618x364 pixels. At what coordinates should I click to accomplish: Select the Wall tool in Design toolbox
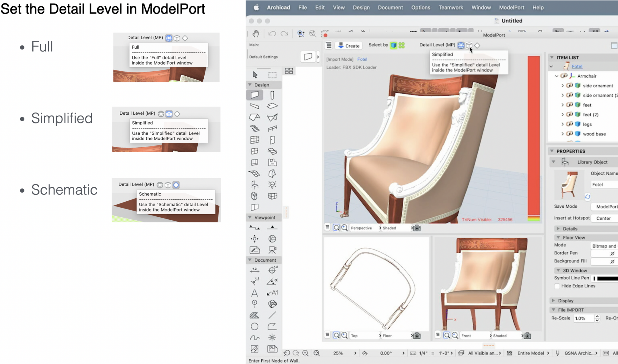[x=255, y=94]
